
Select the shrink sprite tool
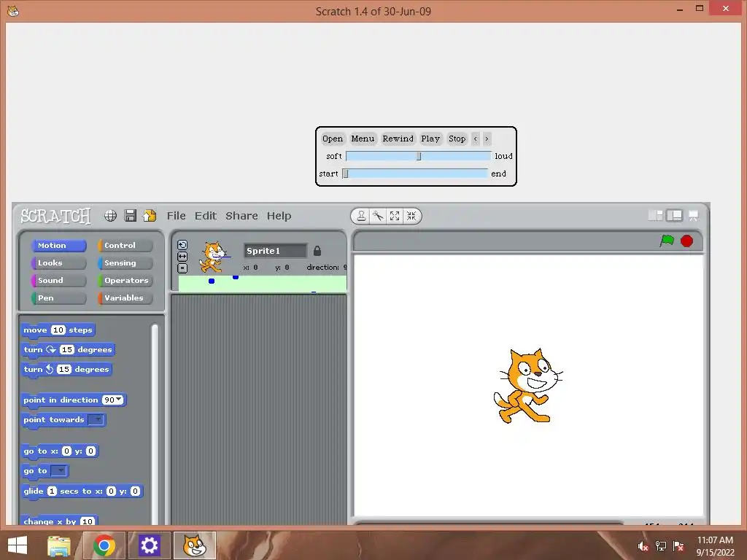pyautogui.click(x=411, y=216)
